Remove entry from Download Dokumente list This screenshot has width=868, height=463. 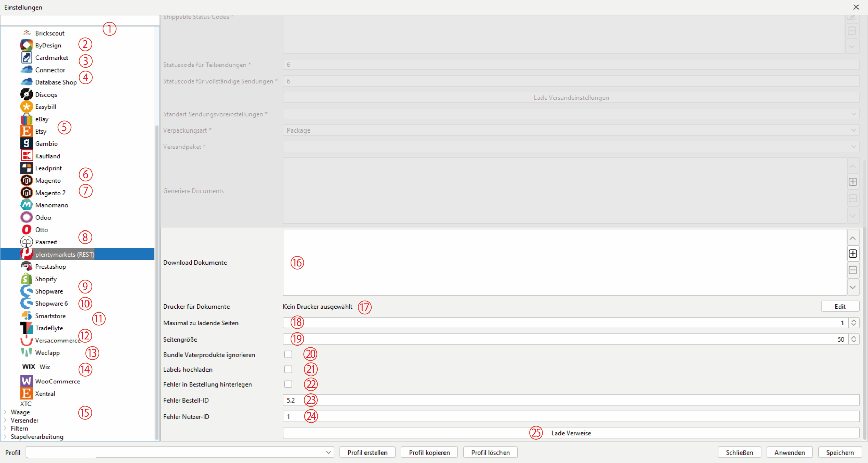853,270
